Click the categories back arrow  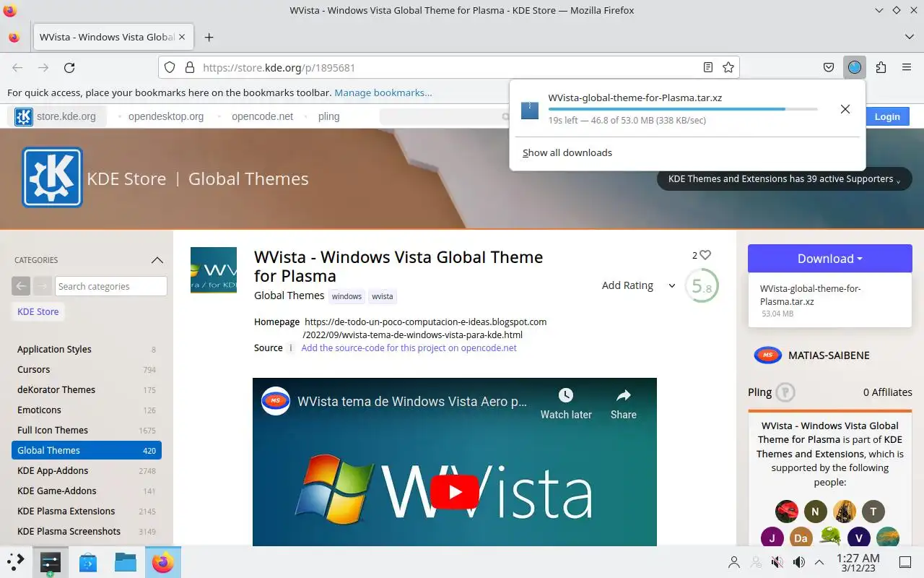click(x=21, y=286)
